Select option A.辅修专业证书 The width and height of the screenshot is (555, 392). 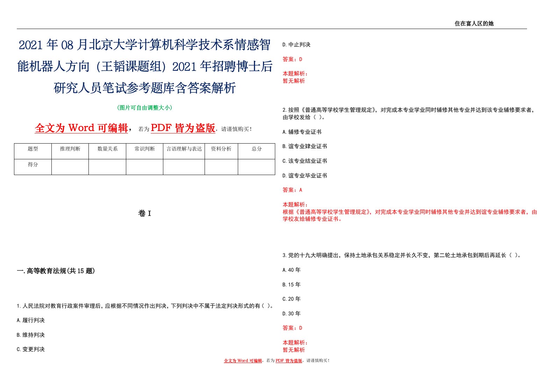click(302, 132)
